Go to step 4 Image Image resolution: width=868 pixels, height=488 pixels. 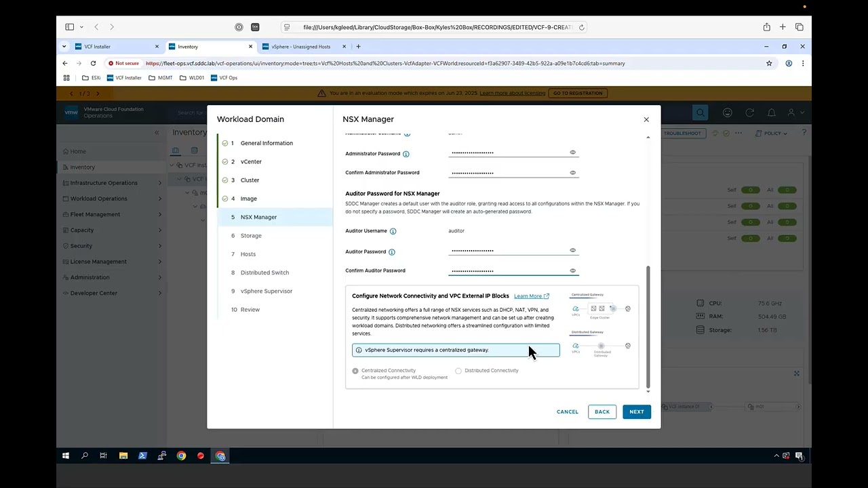tap(248, 199)
